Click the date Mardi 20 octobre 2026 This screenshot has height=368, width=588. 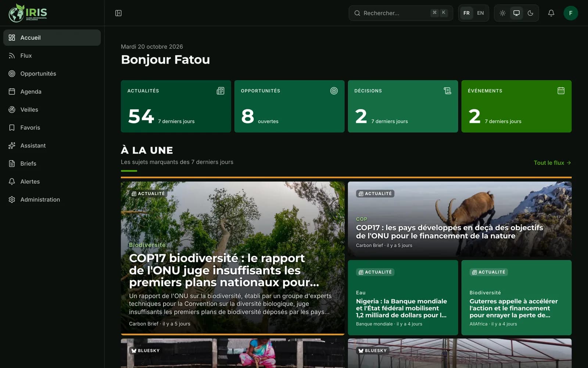[x=152, y=47]
